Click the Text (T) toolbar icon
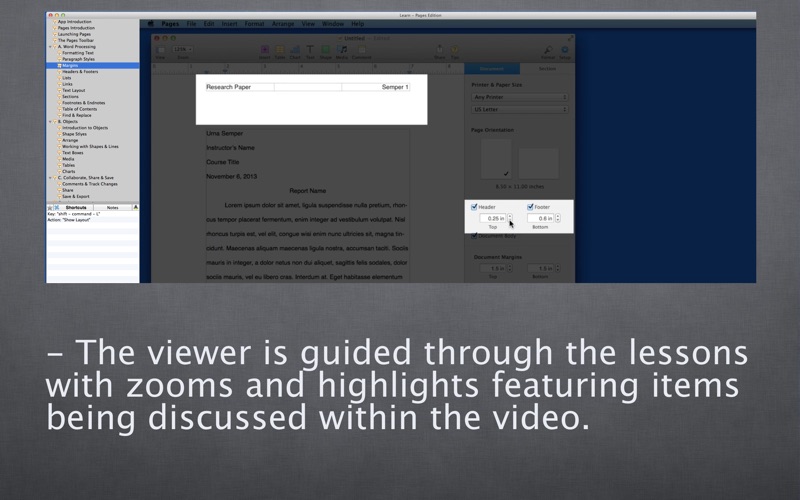Viewport: 800px width, 500px height. (x=310, y=49)
